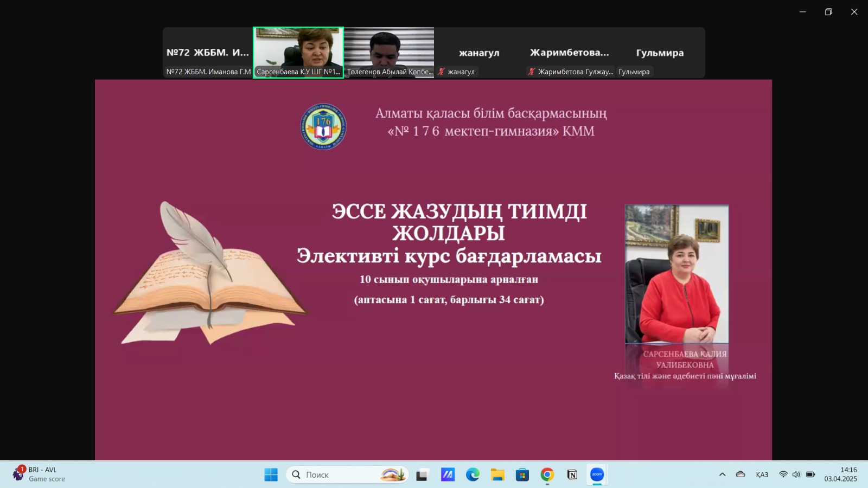Open Microsoft Store taskbar icon
The width and height of the screenshot is (868, 488).
(522, 475)
